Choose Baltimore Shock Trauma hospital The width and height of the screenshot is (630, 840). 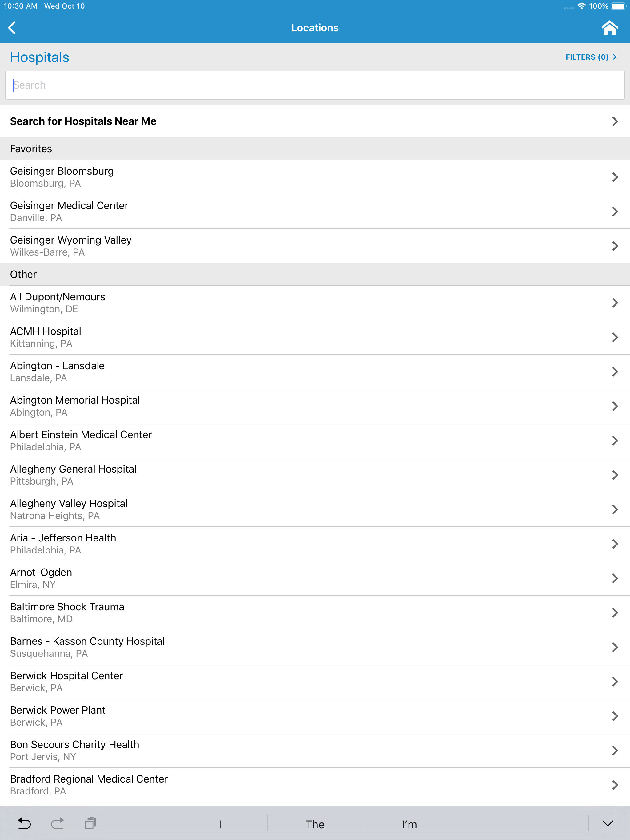point(315,612)
